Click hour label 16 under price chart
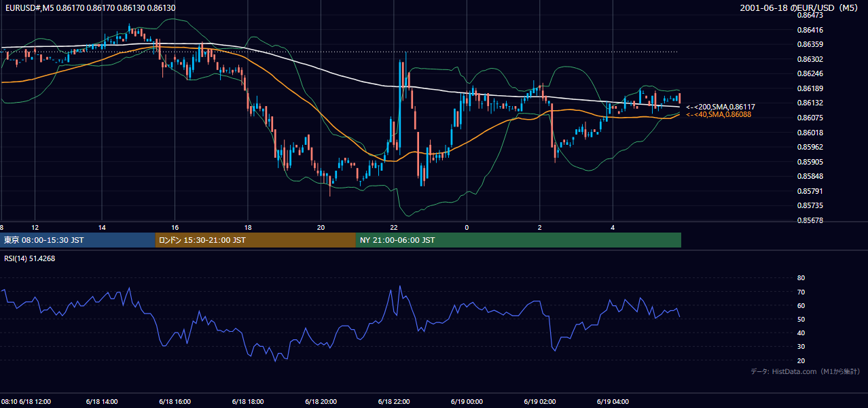The width and height of the screenshot is (868, 408). 175,227
